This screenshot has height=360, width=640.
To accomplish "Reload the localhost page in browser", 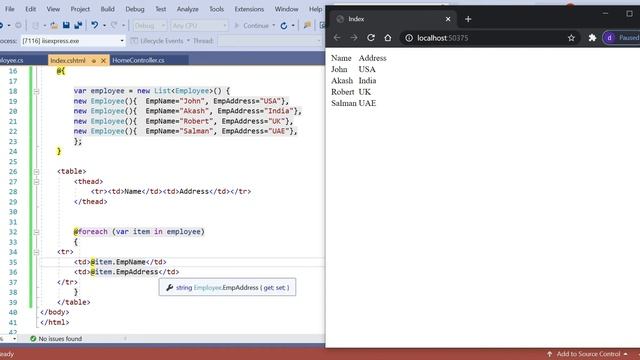I will point(371,38).
